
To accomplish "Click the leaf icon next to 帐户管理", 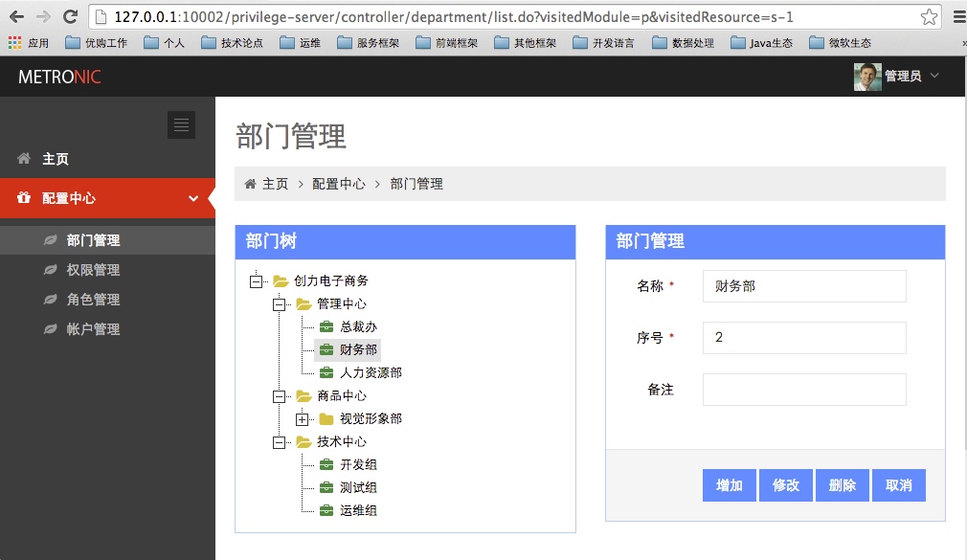I will pos(51,328).
